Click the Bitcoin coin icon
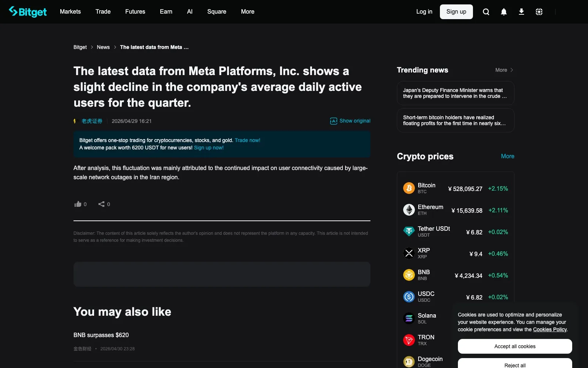 tap(409, 188)
